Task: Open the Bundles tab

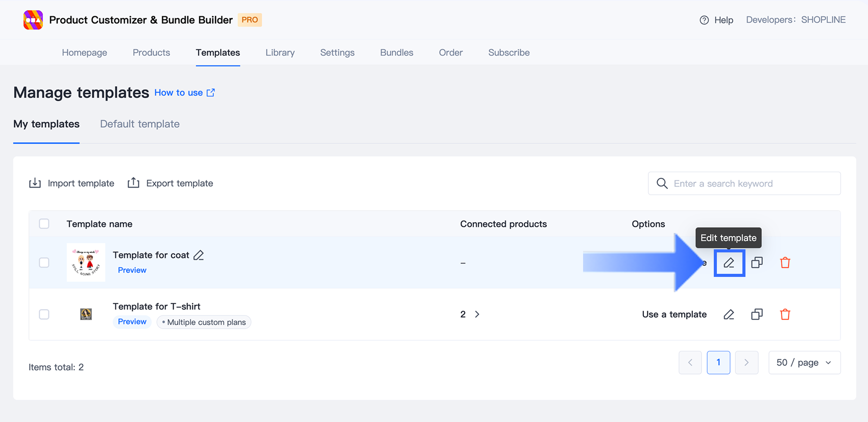Action: coord(397,53)
